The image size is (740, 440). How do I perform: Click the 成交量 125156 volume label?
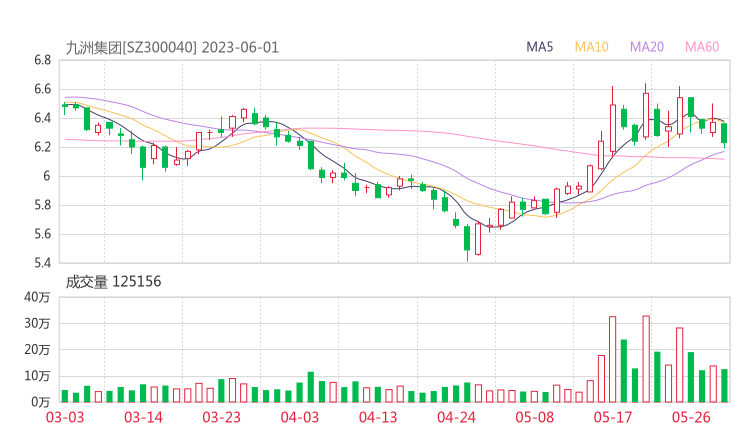[113, 282]
